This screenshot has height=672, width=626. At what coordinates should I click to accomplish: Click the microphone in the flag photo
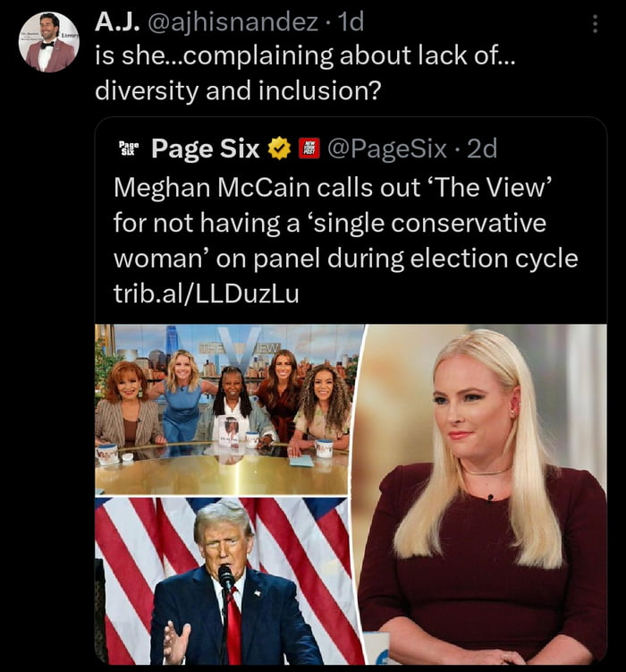[226, 577]
